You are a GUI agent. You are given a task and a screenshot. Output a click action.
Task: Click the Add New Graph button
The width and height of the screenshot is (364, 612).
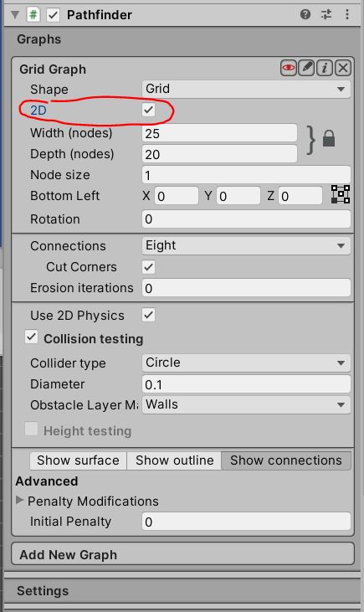182,554
